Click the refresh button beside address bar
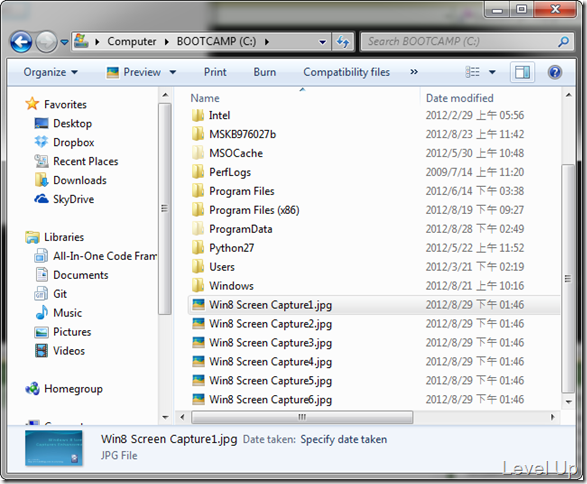This screenshot has width=587, height=484. pos(343,42)
